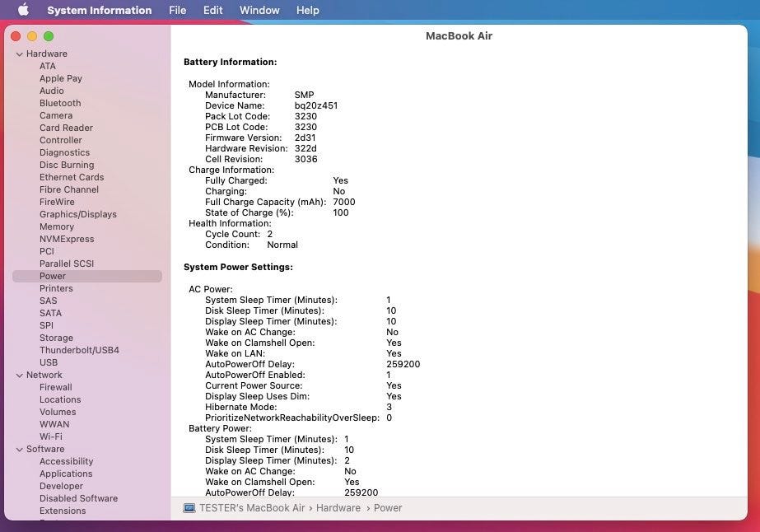Select the Hardware category header
Screen dimensions: 760x532
(47, 54)
